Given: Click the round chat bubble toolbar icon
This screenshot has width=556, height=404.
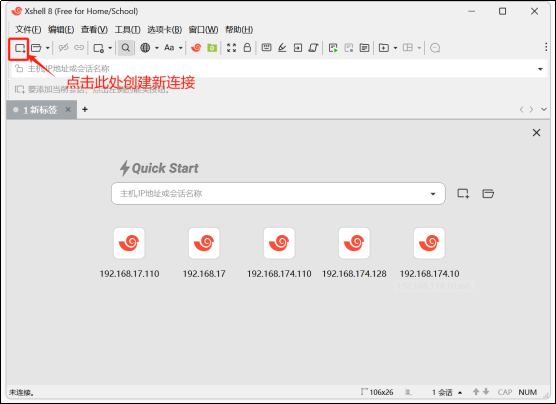Looking at the screenshot, I should [x=435, y=48].
